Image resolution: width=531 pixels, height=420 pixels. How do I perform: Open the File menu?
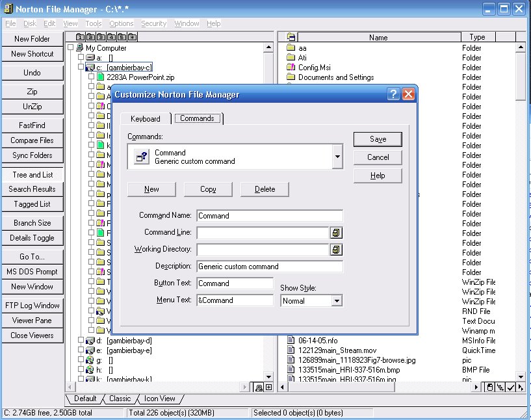click(10, 23)
